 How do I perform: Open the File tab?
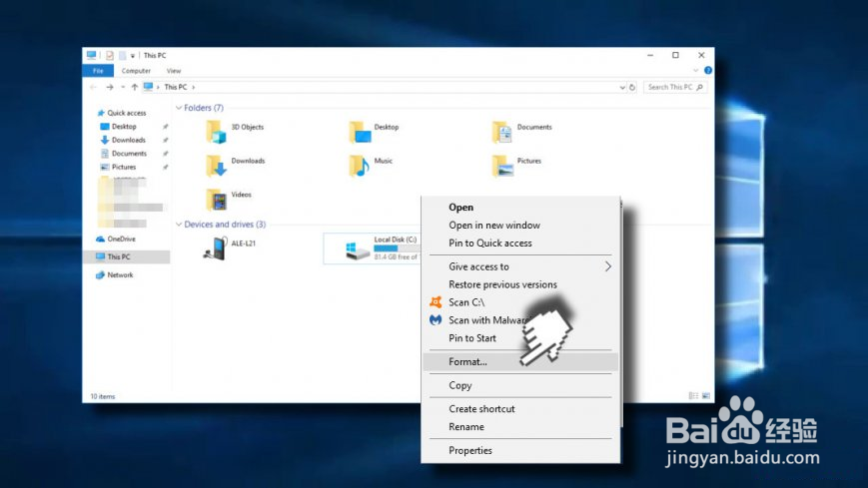tap(98, 71)
